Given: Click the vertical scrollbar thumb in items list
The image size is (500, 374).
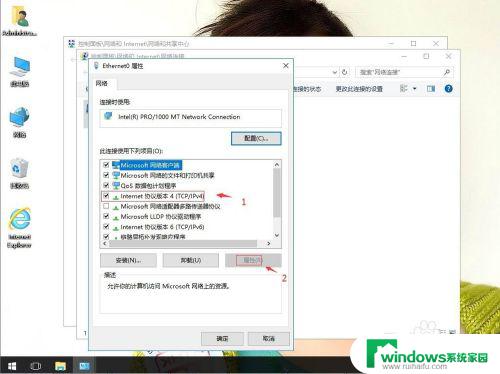Looking at the screenshot, I should coord(277,192).
